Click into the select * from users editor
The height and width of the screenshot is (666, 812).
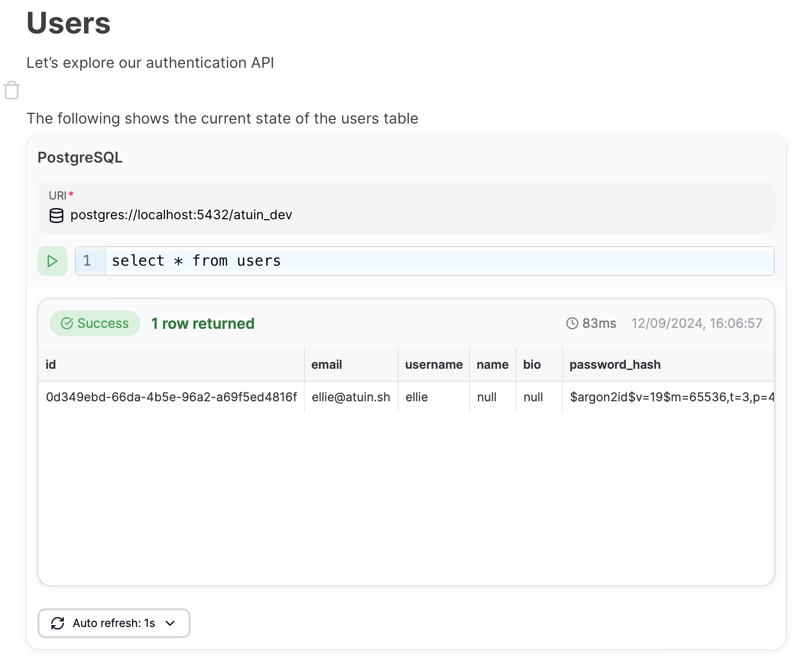click(418, 261)
